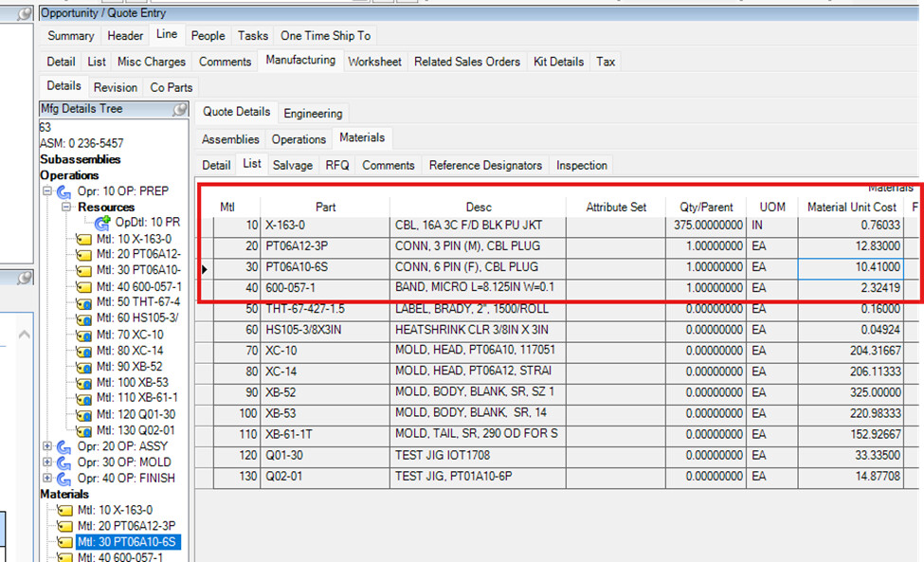Click the operation icon beside Opr: 30 OP: MOLD

(63, 463)
